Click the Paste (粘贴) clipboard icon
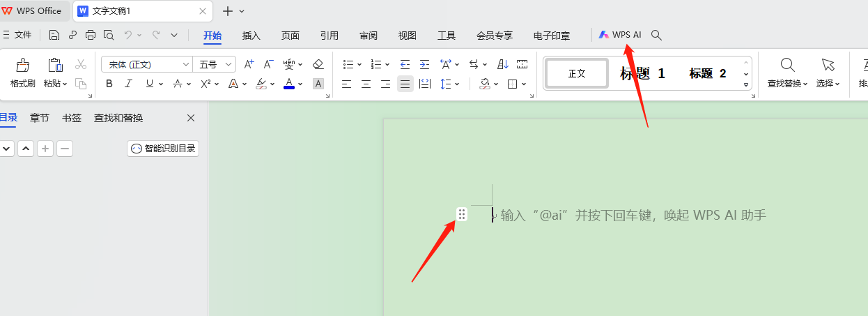Image resolution: width=868 pixels, height=316 pixels. click(x=55, y=65)
